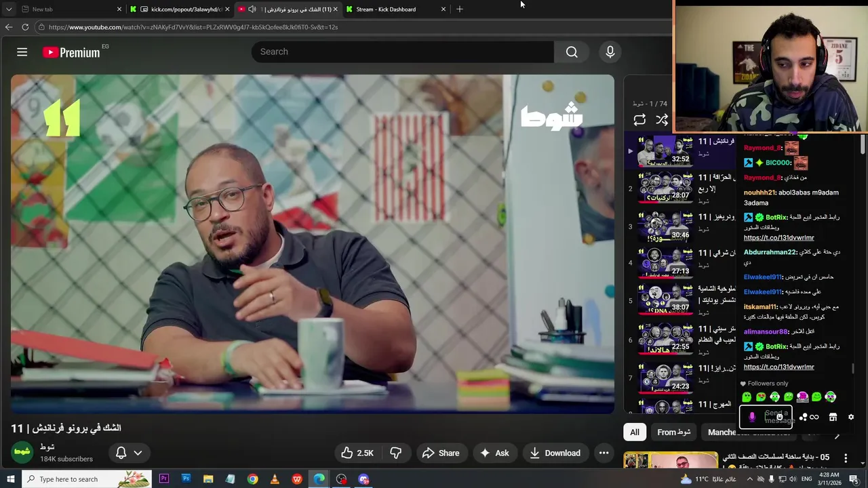The image size is (868, 488).
Task: Switch to Stream - Kick Dashboard tab
Action: pos(396,9)
